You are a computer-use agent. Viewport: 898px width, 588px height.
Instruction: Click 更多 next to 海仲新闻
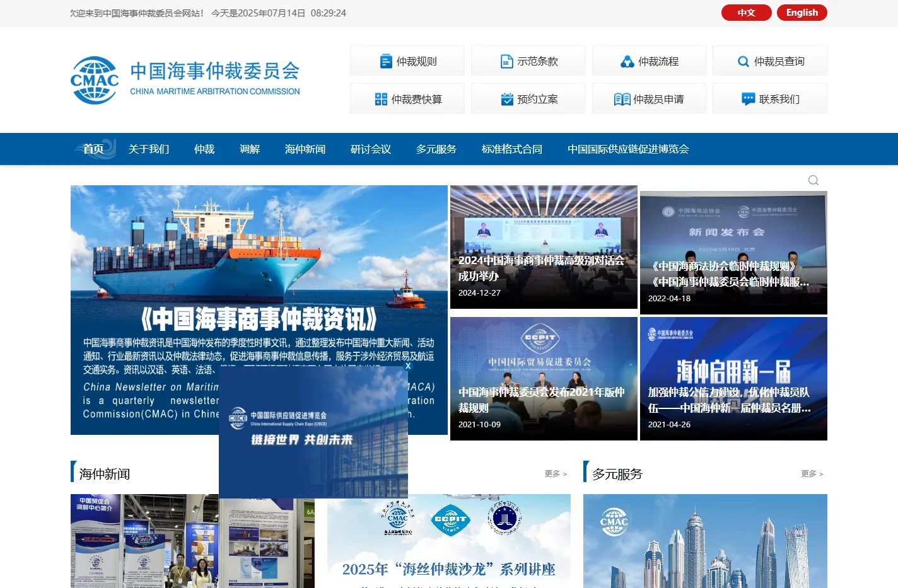(x=556, y=473)
